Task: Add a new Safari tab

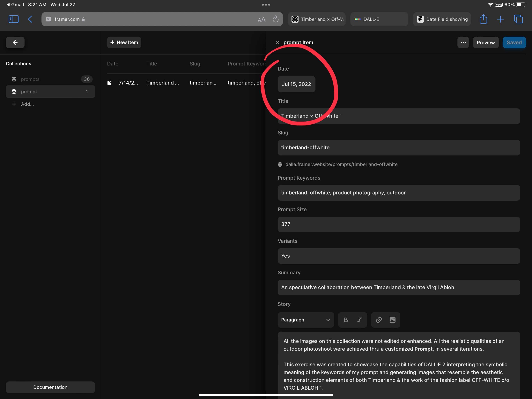Action: point(500,19)
